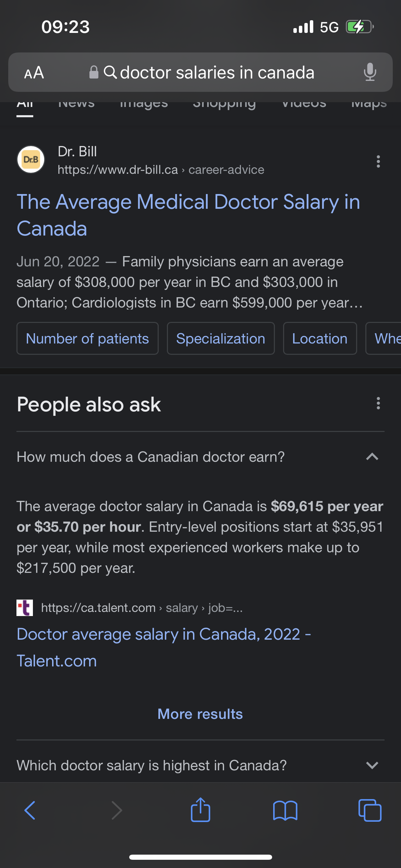Tap the Specialization chip
This screenshot has width=401, height=868.
tap(221, 338)
